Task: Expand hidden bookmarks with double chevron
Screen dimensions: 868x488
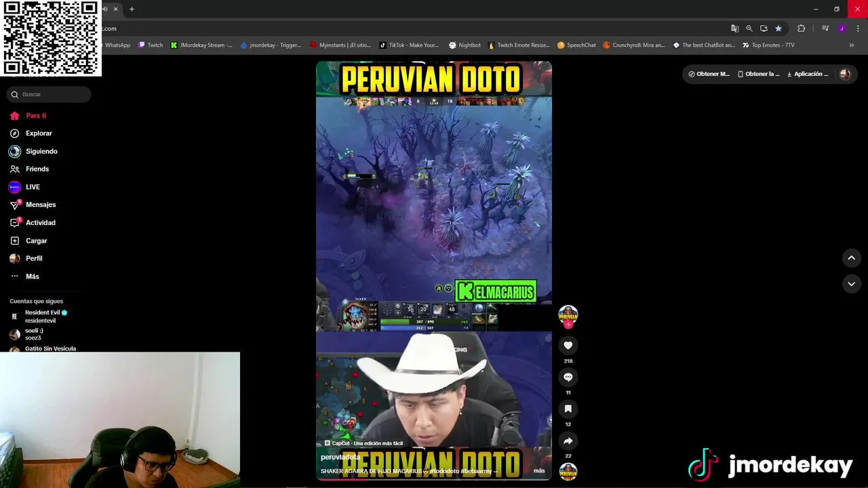Action: pyautogui.click(x=851, y=45)
